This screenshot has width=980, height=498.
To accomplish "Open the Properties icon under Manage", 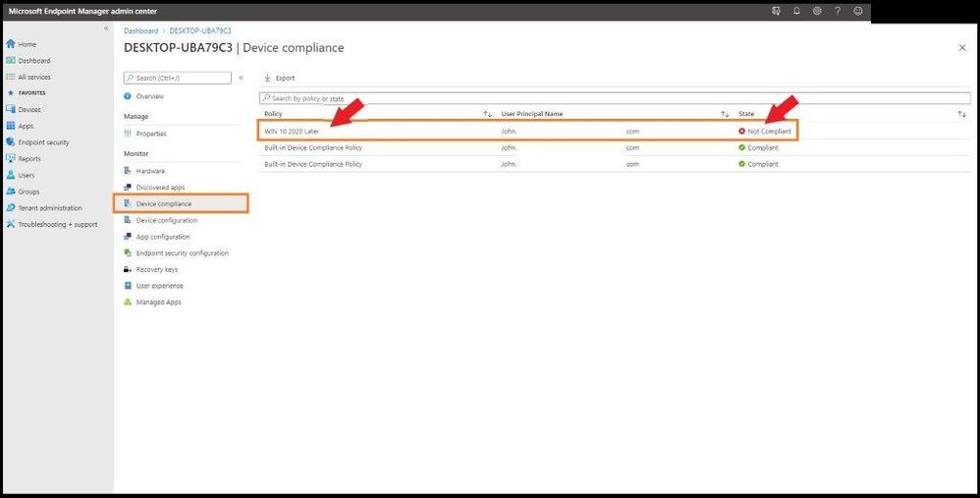I will tap(128, 134).
